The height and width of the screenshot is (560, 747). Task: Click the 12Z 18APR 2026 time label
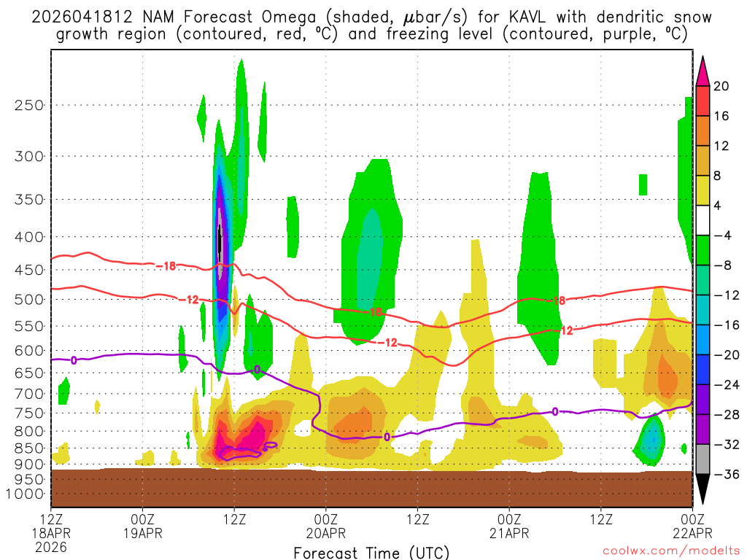(x=51, y=533)
